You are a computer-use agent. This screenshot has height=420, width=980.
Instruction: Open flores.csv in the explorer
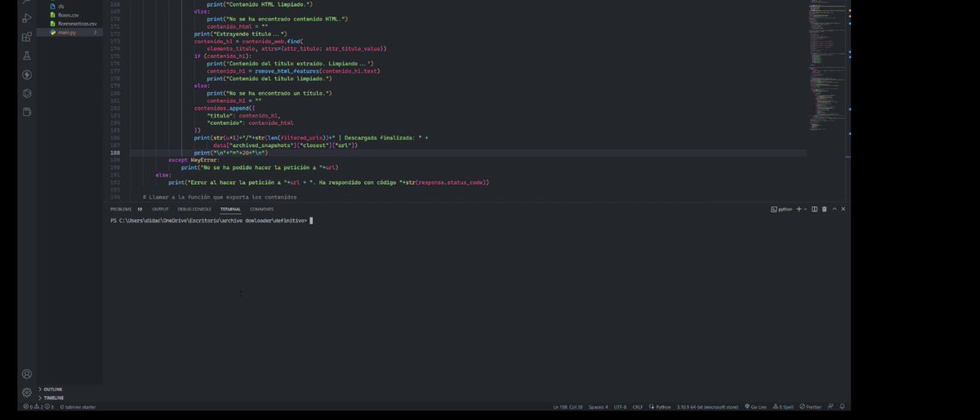click(x=69, y=15)
